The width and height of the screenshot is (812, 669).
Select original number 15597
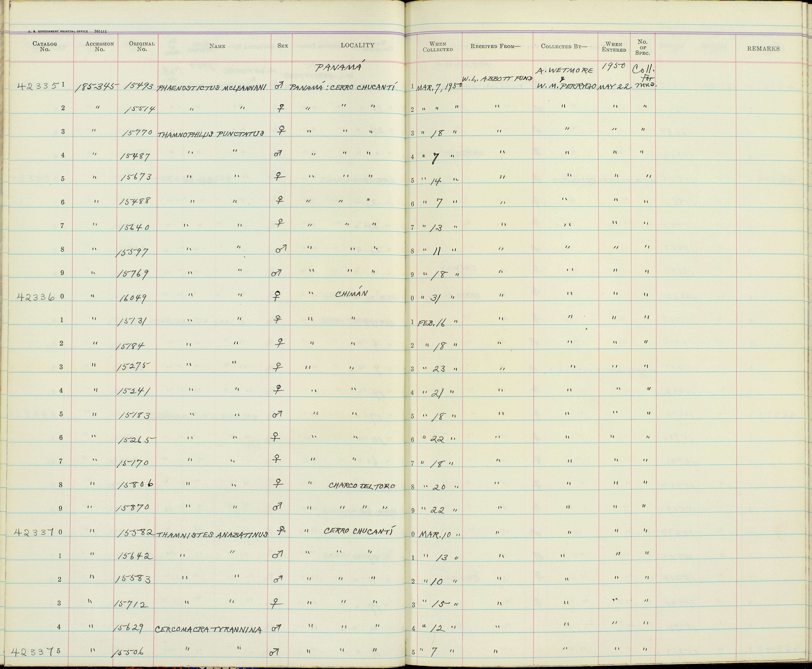click(133, 252)
